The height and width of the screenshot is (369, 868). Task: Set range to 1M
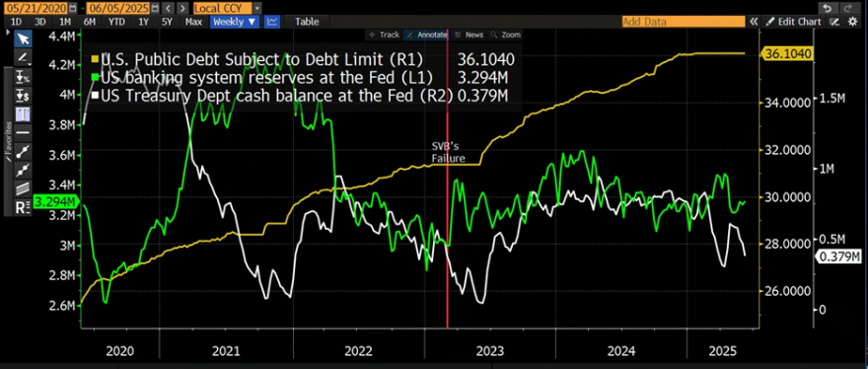[x=65, y=22]
